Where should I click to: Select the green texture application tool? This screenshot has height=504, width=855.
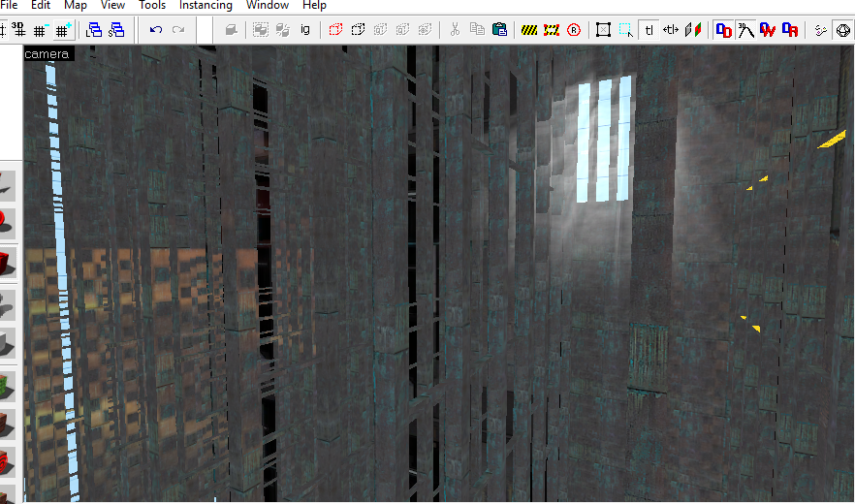8,386
